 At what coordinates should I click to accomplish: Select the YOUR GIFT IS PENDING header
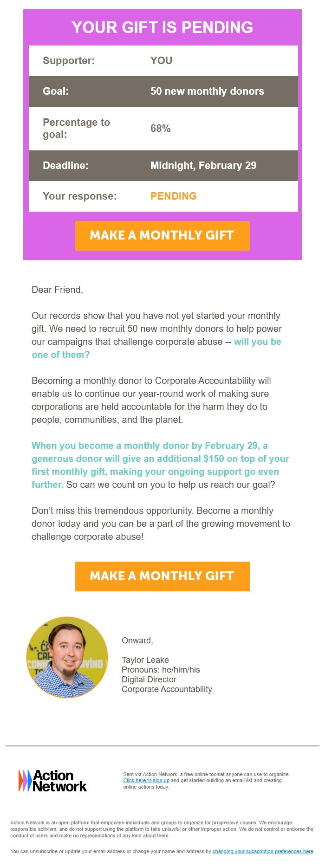[162, 27]
